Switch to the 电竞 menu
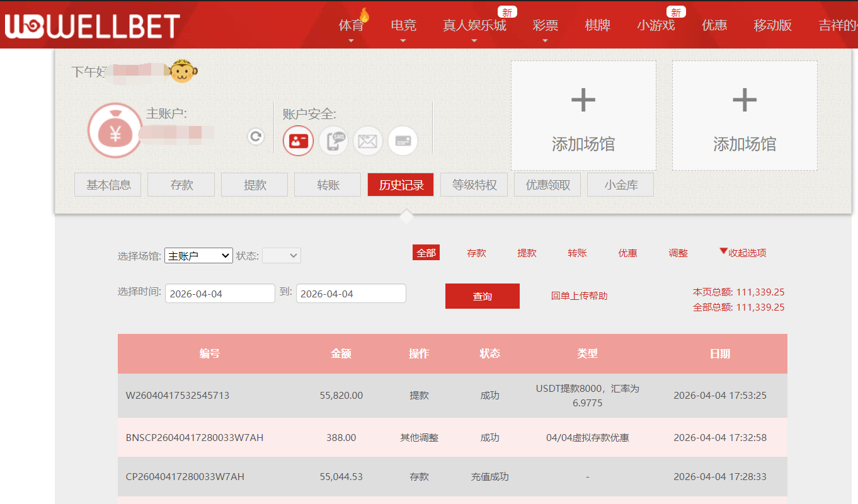Image resolution: width=858 pixels, height=504 pixels. (402, 25)
